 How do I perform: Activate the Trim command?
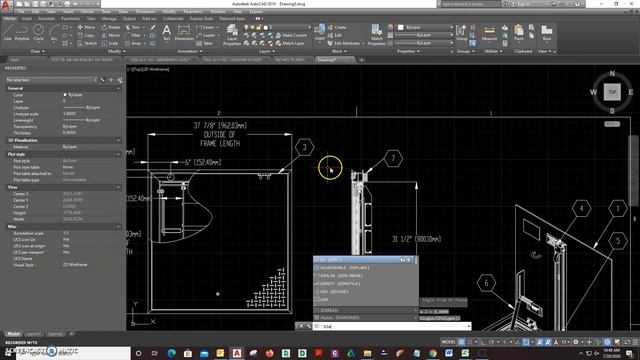133,27
